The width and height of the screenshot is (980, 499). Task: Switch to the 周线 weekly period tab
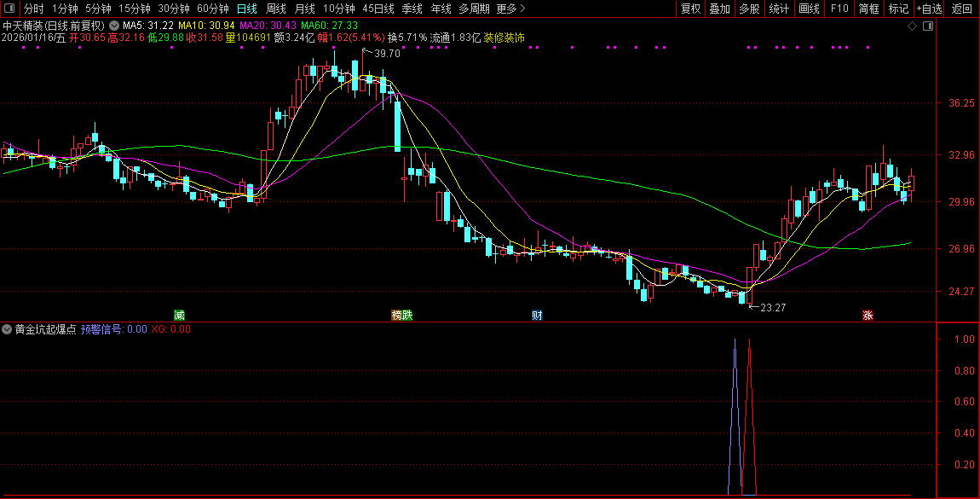[x=275, y=9]
